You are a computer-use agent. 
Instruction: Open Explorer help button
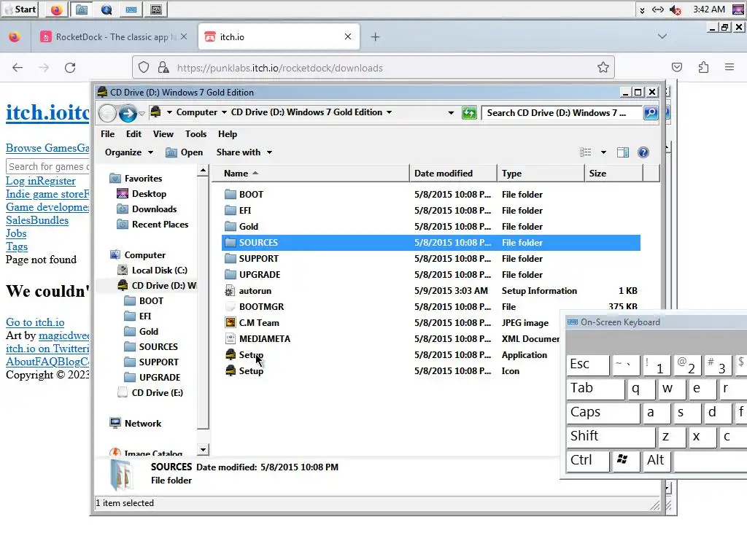coord(643,152)
